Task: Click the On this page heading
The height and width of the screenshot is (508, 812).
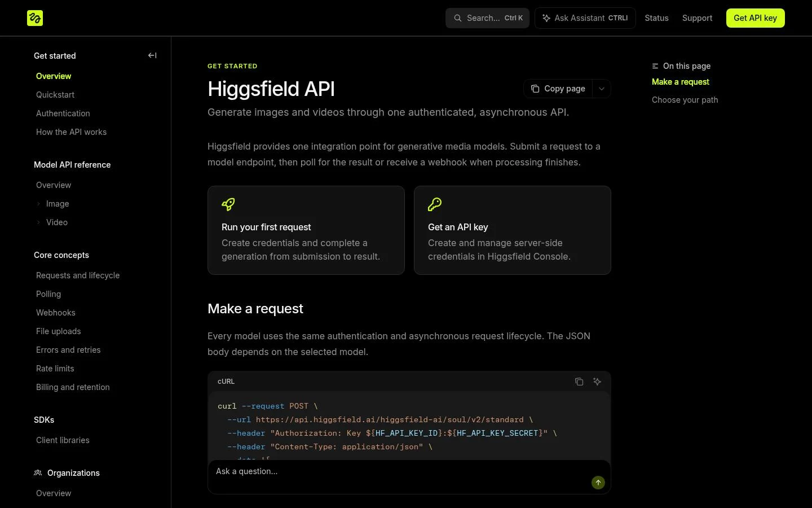Action: tap(687, 66)
